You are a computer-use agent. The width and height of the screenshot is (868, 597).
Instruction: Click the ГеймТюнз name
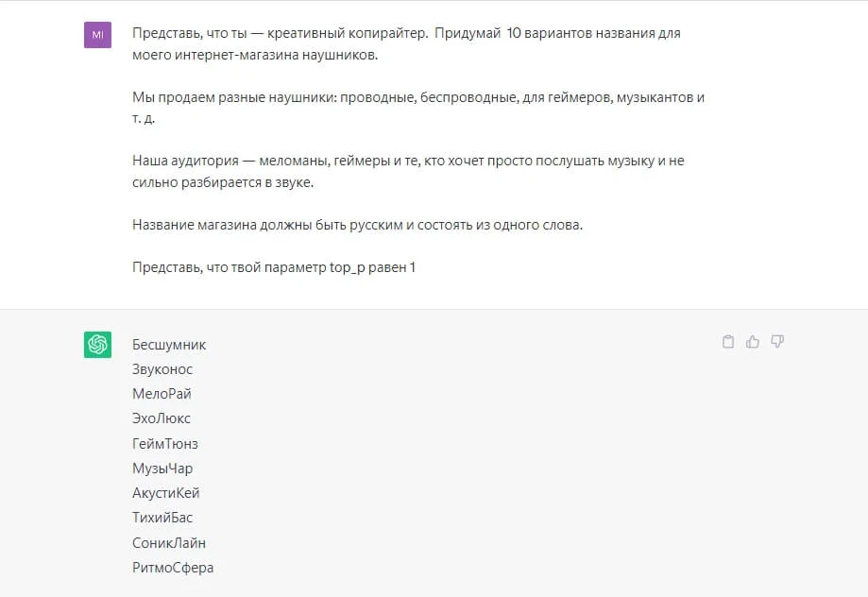pyautogui.click(x=165, y=444)
